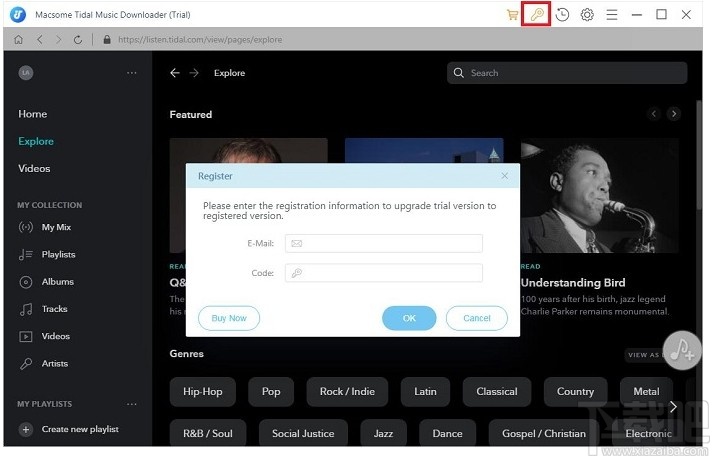The width and height of the screenshot is (712, 456).
Task: Click the Albums disc icon
Action: (x=25, y=282)
